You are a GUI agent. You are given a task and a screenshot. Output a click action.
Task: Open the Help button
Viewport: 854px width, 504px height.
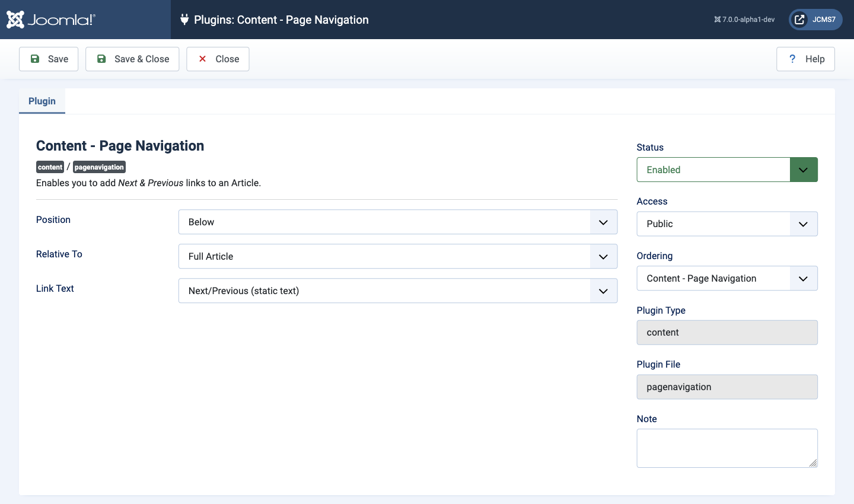[x=805, y=59]
